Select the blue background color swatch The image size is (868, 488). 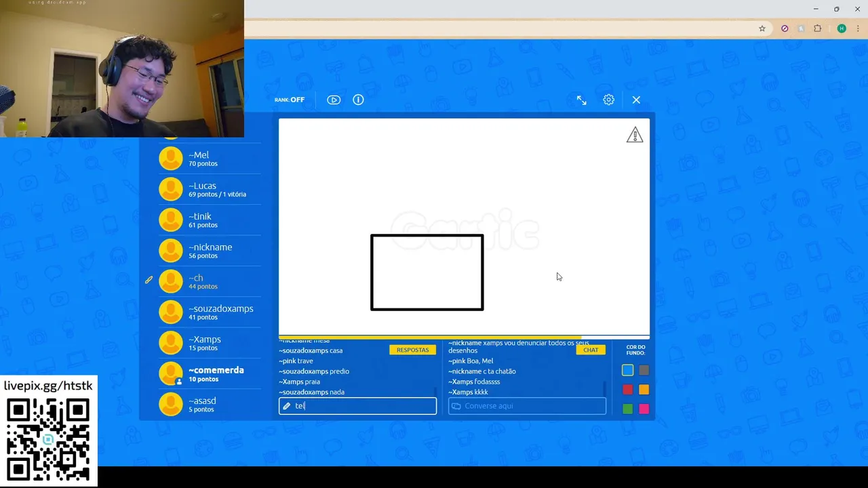(628, 370)
